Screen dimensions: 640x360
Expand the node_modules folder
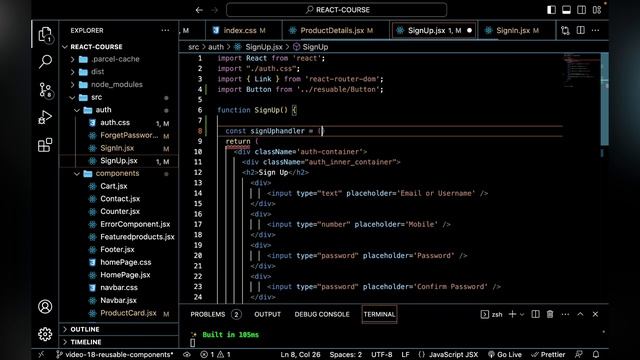[x=73, y=84]
